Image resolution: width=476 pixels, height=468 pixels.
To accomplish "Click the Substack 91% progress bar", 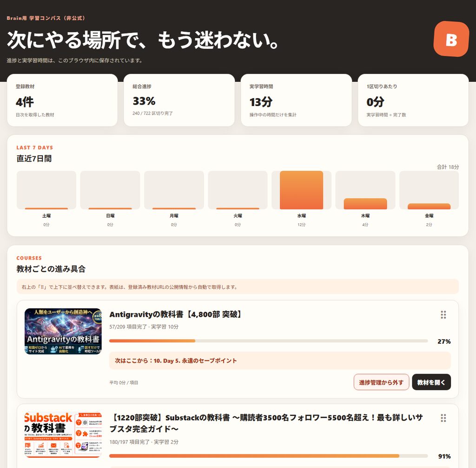I will [x=268, y=456].
